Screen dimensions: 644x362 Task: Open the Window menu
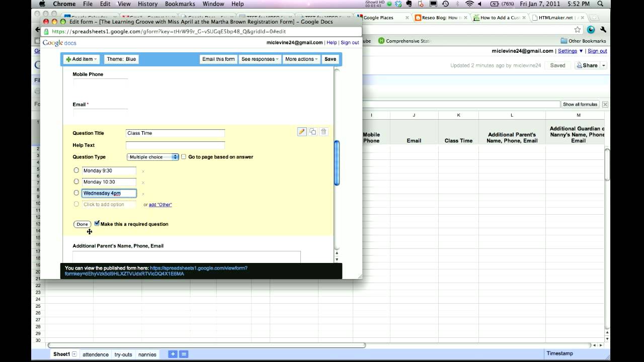pyautogui.click(x=213, y=4)
